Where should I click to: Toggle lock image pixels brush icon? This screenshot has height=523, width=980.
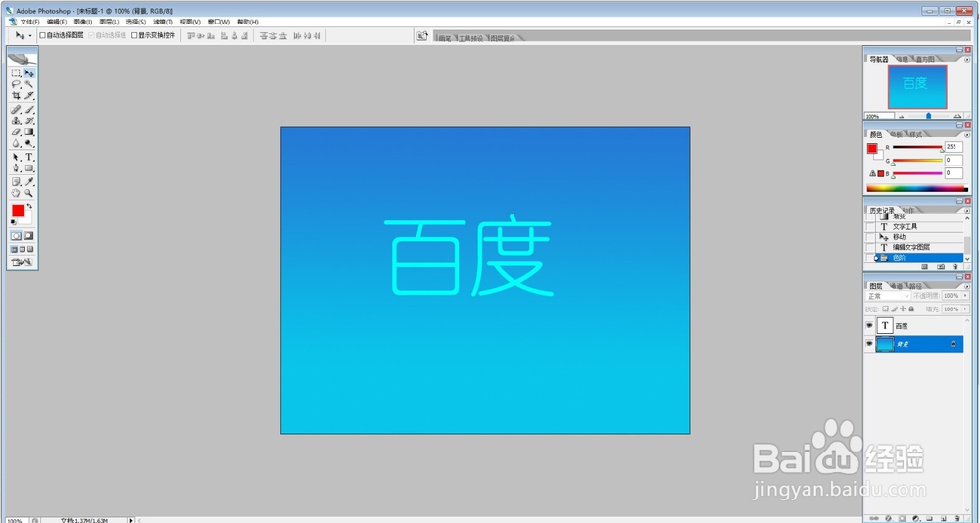click(x=895, y=309)
